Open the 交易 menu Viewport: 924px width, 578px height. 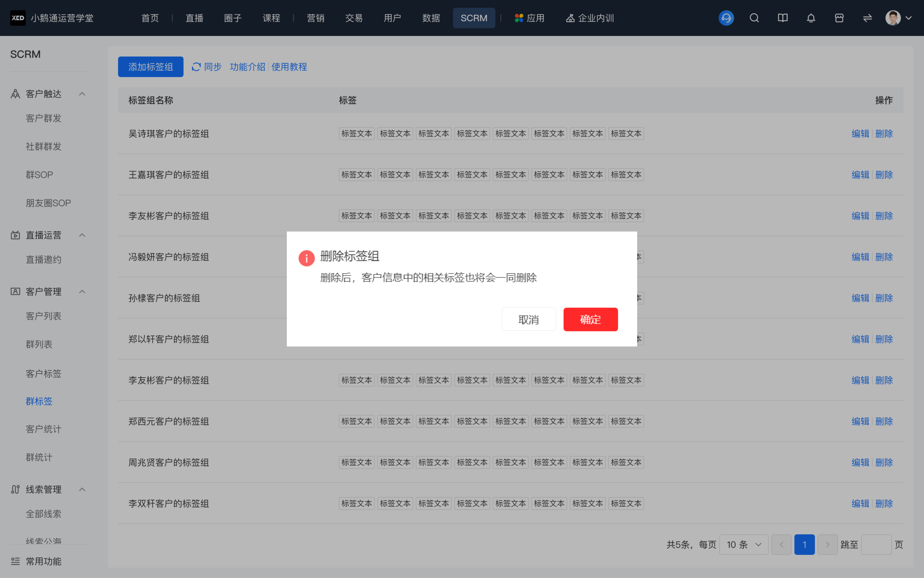354,18
